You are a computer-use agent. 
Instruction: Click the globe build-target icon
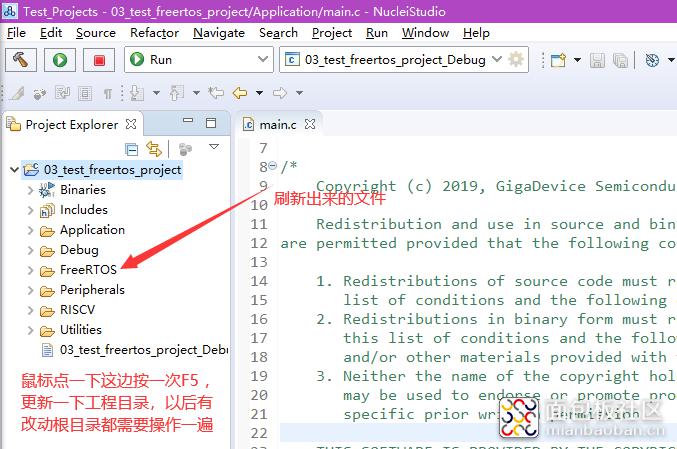pos(652,60)
